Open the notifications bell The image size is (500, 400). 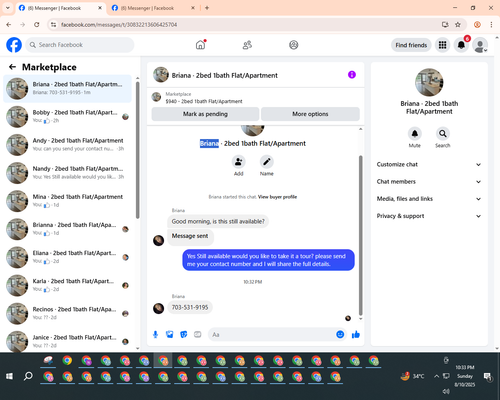461,45
